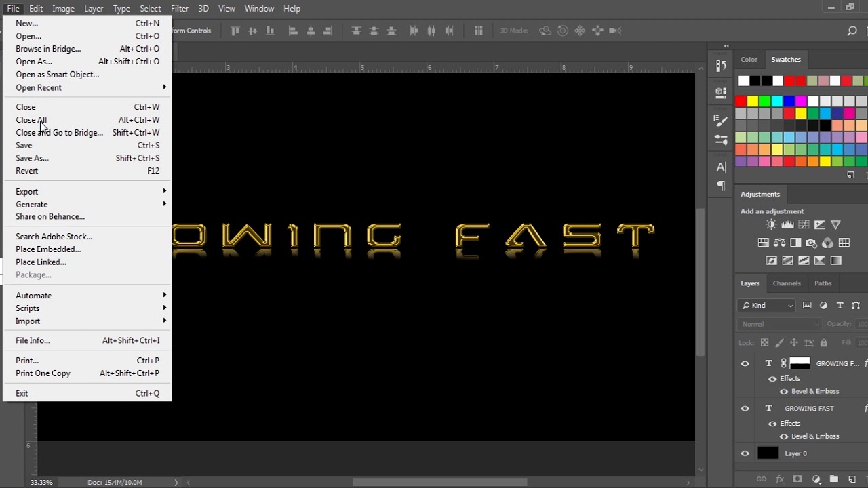
Task: Expand the Export submenu
Action: (x=87, y=192)
